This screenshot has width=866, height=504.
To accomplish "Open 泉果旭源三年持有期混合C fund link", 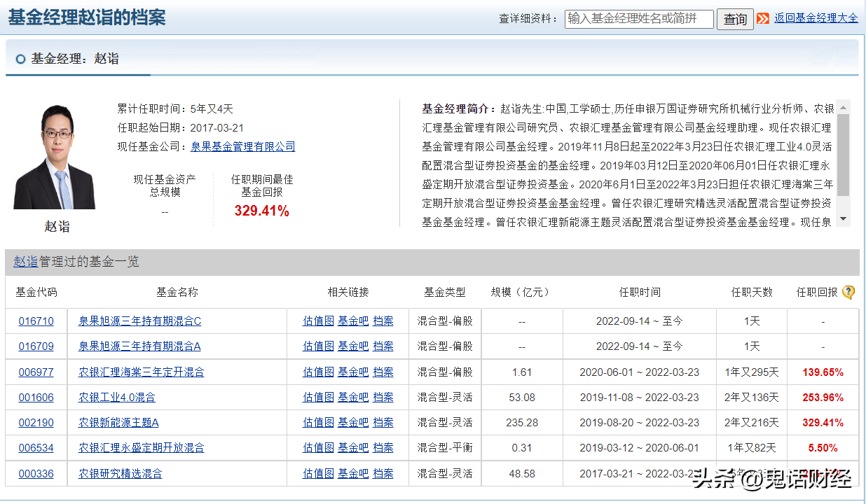I will 139,321.
